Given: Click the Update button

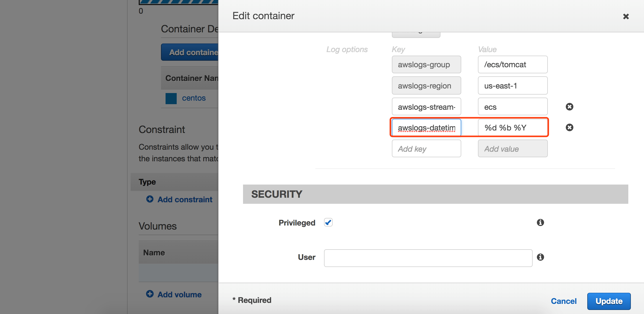Looking at the screenshot, I should [609, 301].
